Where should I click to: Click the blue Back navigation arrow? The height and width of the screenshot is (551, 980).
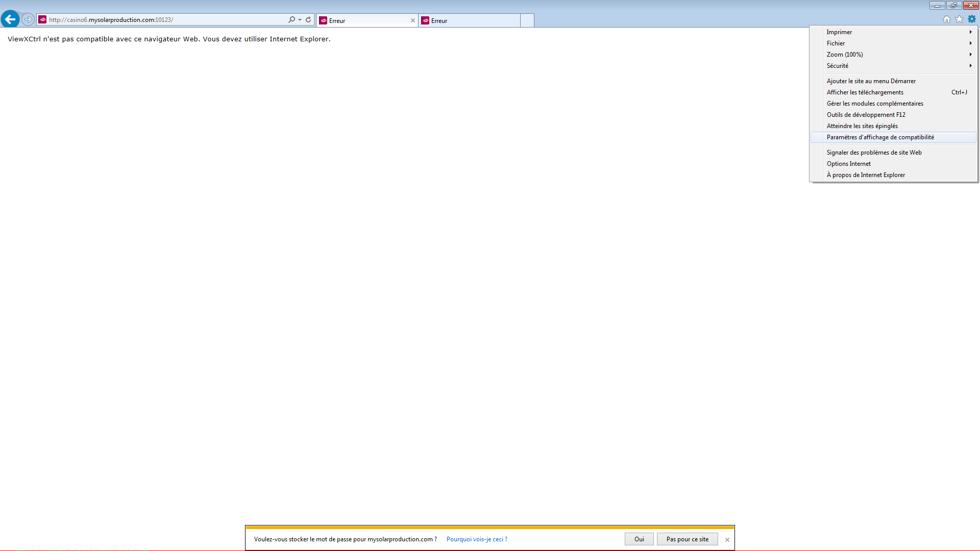[10, 19]
